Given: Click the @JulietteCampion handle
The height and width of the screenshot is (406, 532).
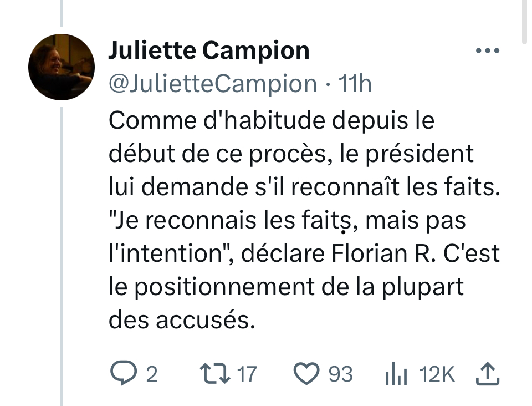Looking at the screenshot, I should pos(213,83).
